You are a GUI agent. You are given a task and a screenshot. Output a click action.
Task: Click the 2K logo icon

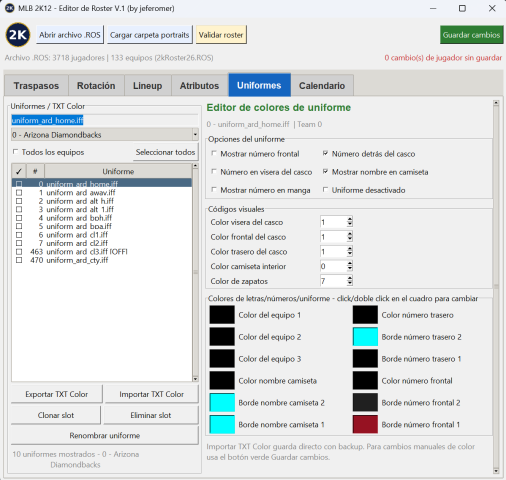18,35
